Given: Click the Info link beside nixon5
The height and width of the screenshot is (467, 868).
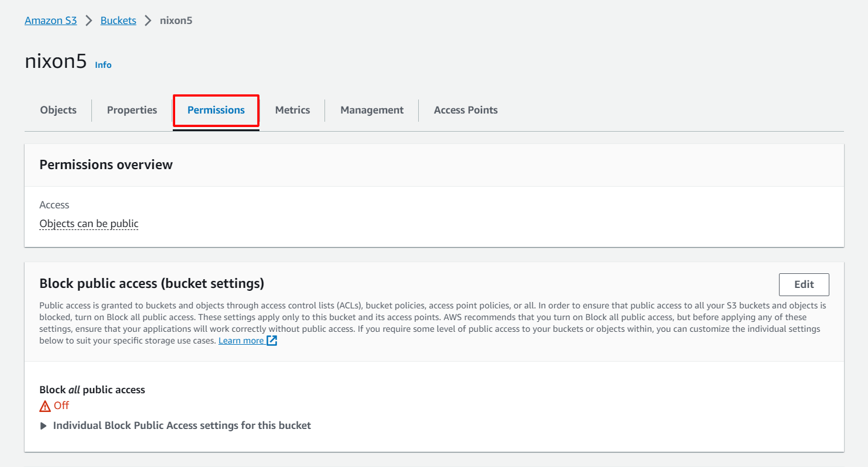Looking at the screenshot, I should click(103, 65).
